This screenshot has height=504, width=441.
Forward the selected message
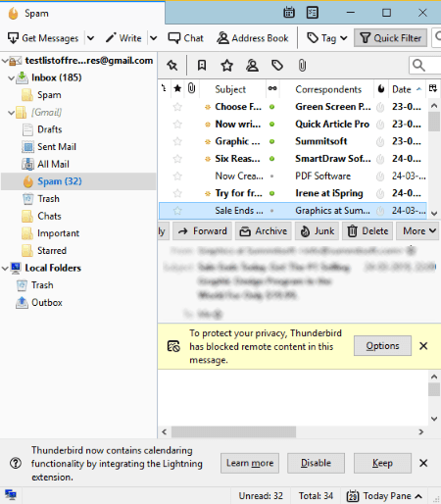(x=202, y=231)
